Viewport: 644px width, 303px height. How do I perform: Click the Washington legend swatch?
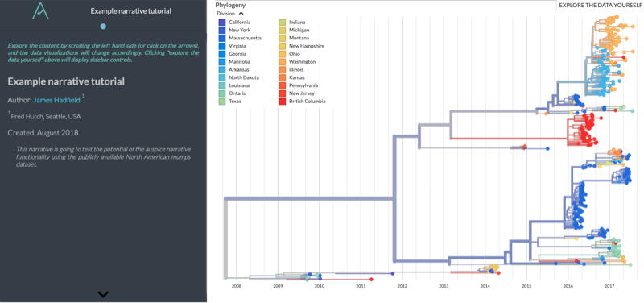283,62
